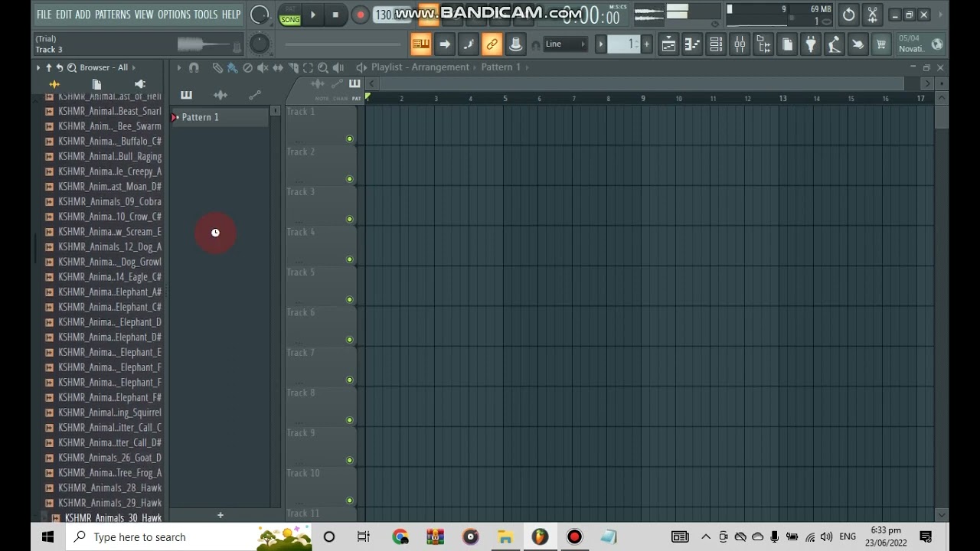
Task: Open the TOOLS menu
Action: pyautogui.click(x=205, y=15)
